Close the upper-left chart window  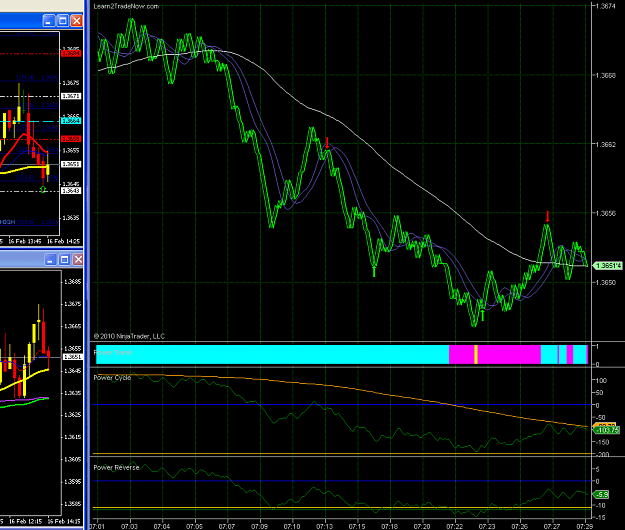click(x=77, y=21)
